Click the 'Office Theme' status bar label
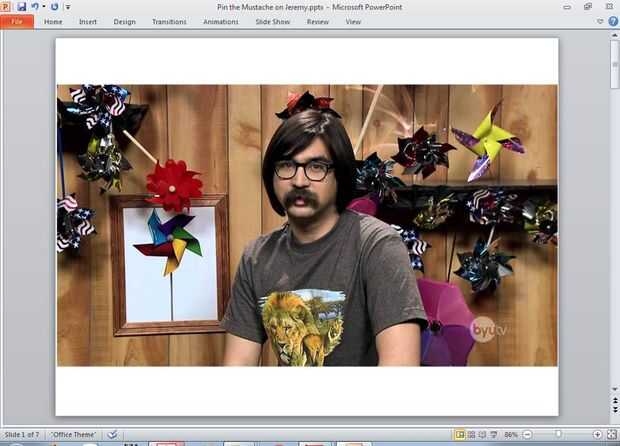This screenshot has width=620, height=446. click(x=74, y=435)
